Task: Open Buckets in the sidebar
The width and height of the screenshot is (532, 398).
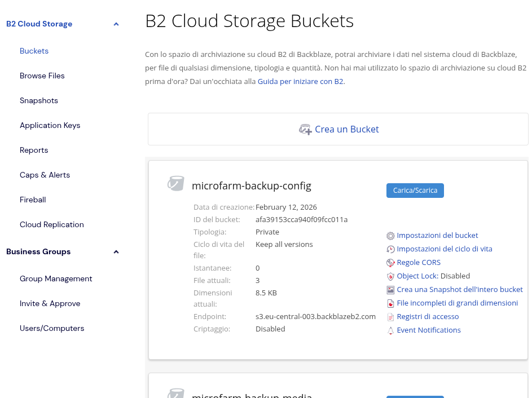Action: pos(34,51)
